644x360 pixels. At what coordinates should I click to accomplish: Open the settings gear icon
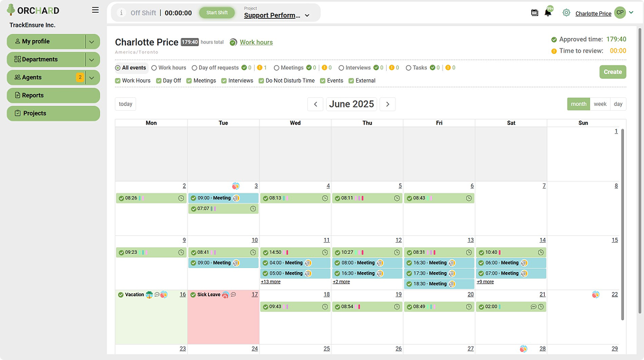click(567, 13)
